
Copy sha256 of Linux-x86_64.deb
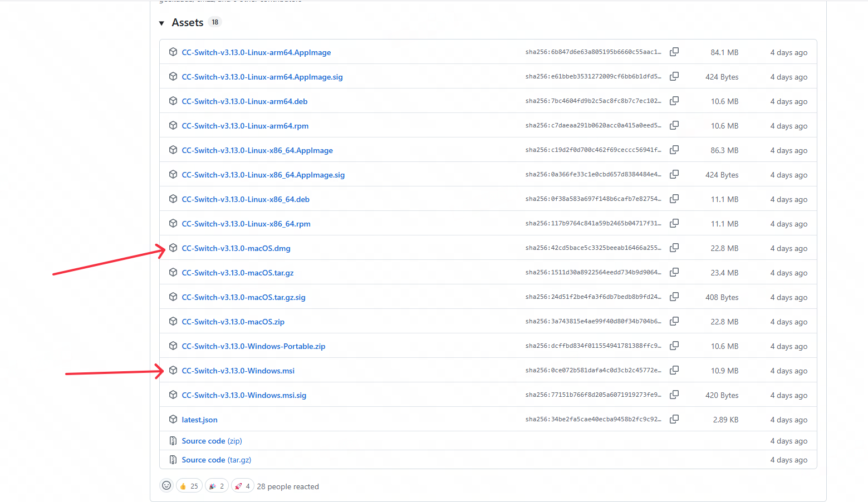674,199
